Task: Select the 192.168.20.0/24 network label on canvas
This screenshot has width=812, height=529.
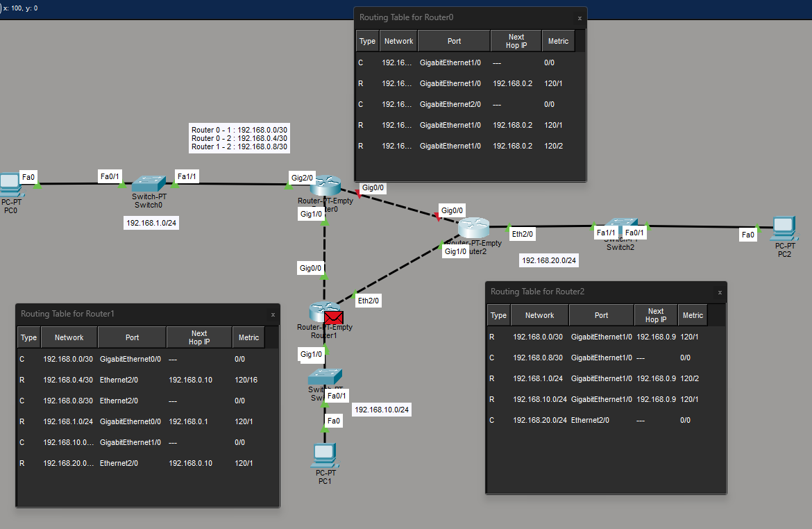Action: tap(549, 260)
